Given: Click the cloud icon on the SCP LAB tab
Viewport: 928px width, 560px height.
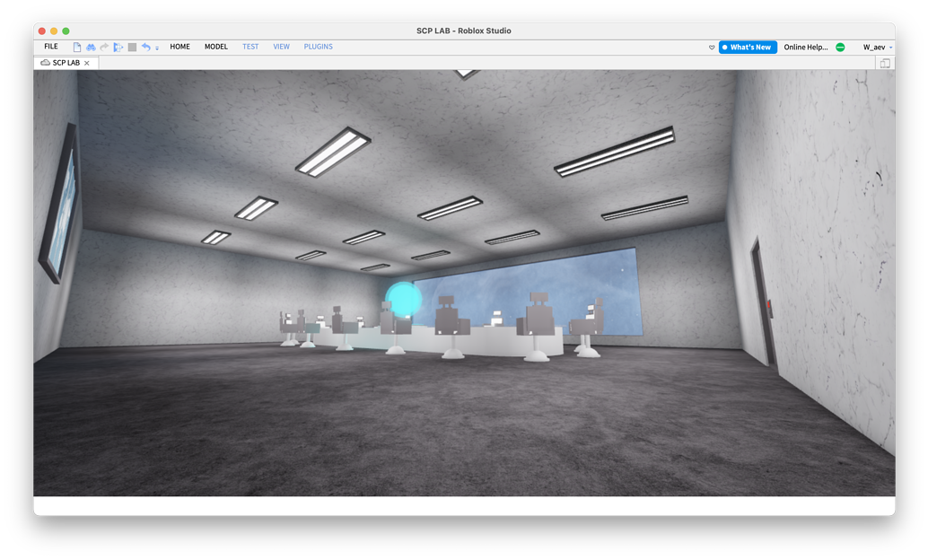Looking at the screenshot, I should pyautogui.click(x=45, y=63).
